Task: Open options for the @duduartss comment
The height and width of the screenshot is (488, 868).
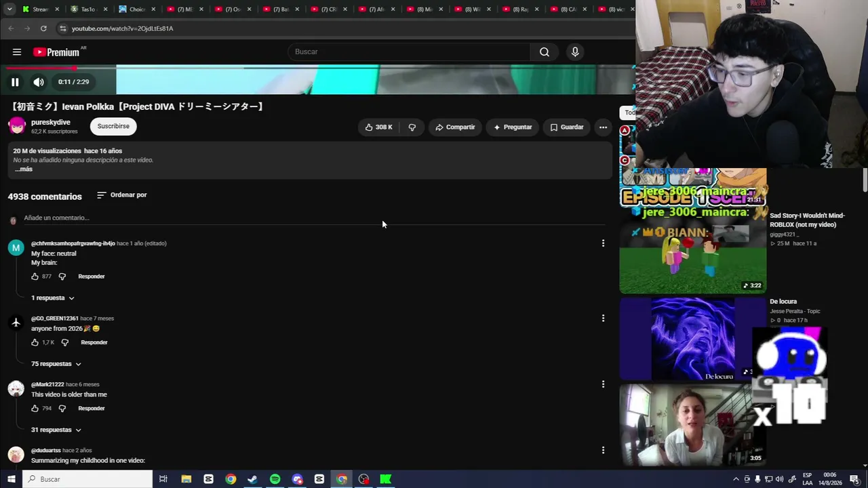Action: tap(603, 450)
